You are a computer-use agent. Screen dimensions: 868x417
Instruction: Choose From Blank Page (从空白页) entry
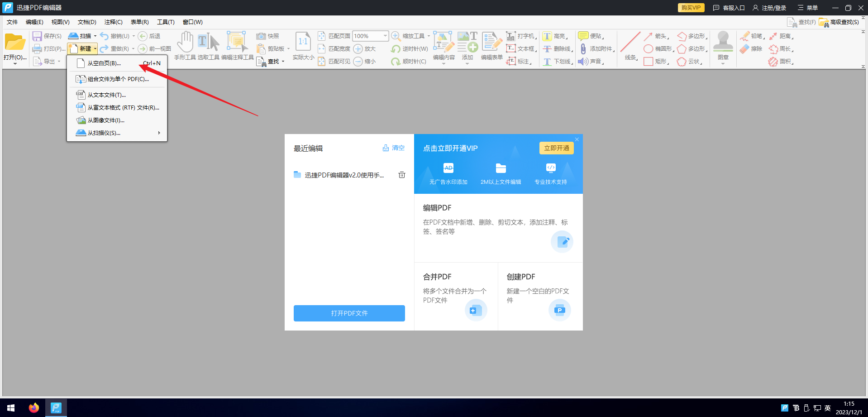pos(117,63)
